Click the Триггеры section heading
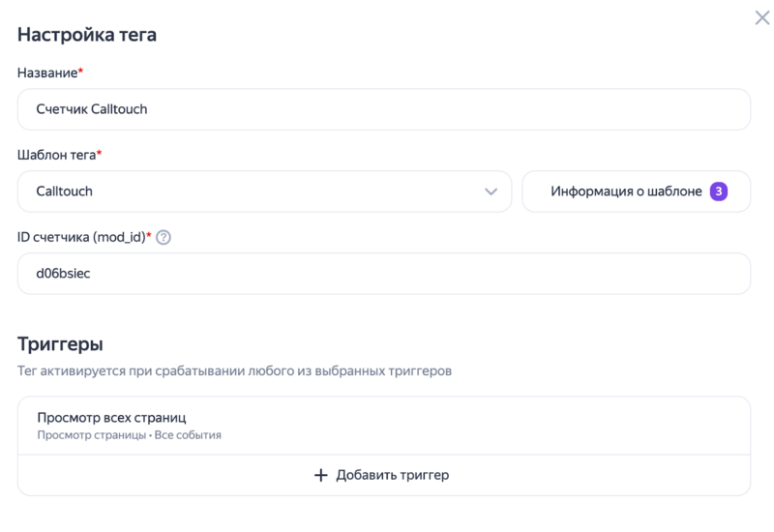 coord(60,343)
